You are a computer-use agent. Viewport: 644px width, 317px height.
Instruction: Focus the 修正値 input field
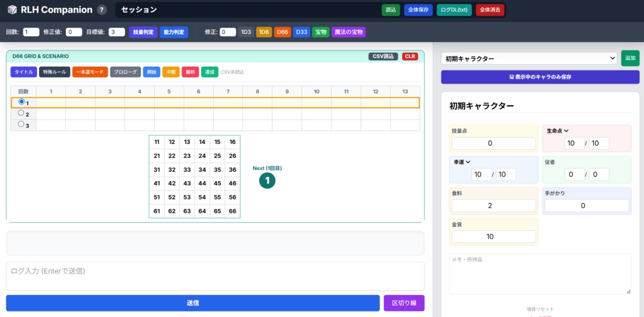74,32
